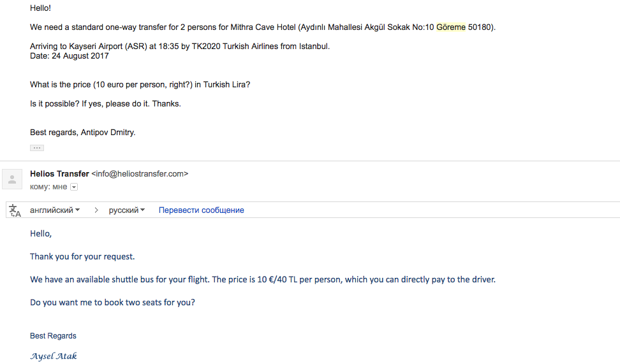Click the text mentioning flight TK2020
The width and height of the screenshot is (620, 364).
(x=180, y=47)
